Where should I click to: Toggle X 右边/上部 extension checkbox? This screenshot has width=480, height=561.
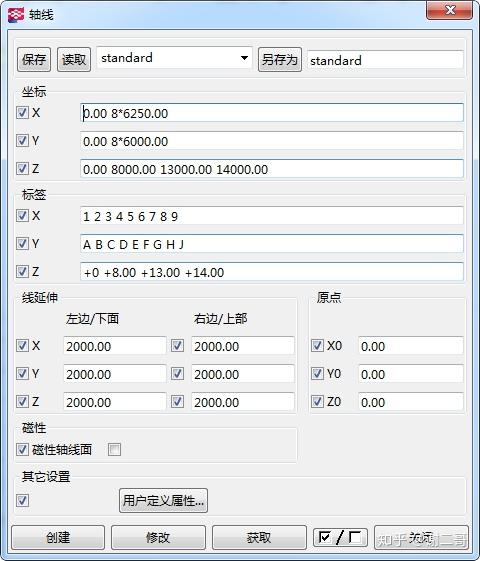tap(177, 346)
